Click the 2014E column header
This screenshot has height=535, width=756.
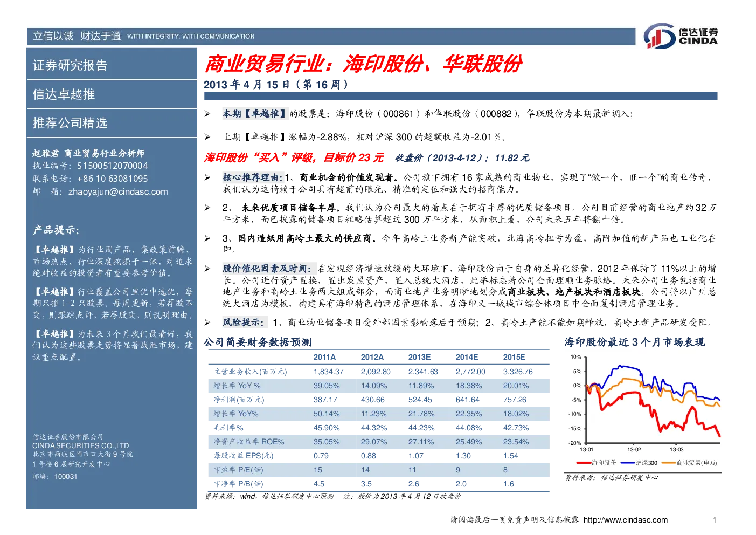pos(467,357)
